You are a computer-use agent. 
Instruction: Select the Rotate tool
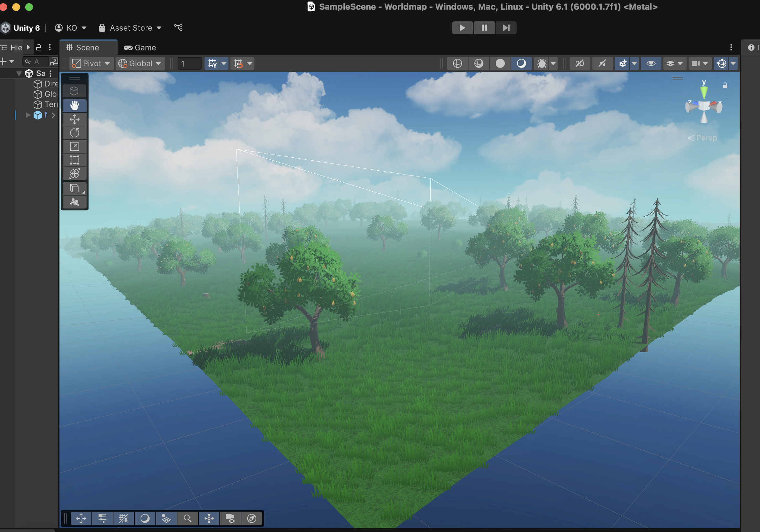pyautogui.click(x=74, y=133)
